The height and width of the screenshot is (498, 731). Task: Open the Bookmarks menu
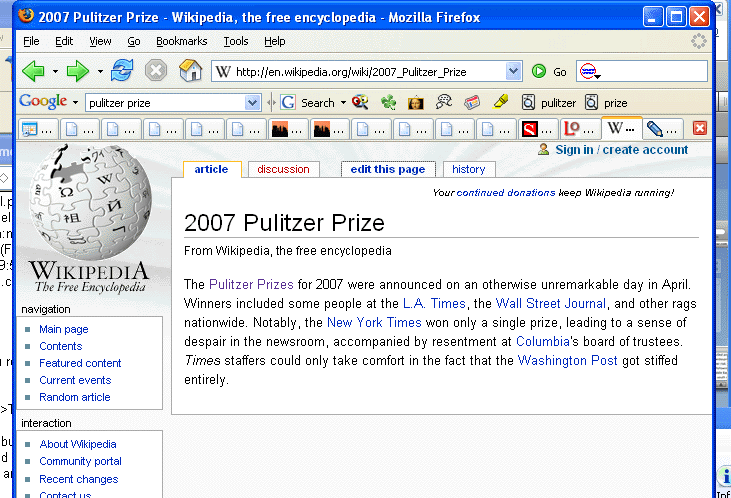(x=181, y=41)
